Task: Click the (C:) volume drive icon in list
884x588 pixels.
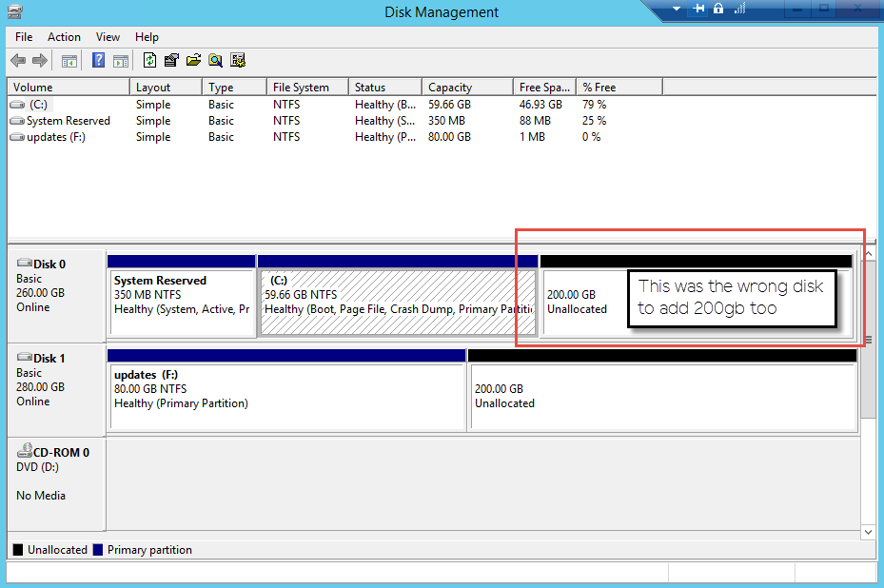Action: click(17, 105)
